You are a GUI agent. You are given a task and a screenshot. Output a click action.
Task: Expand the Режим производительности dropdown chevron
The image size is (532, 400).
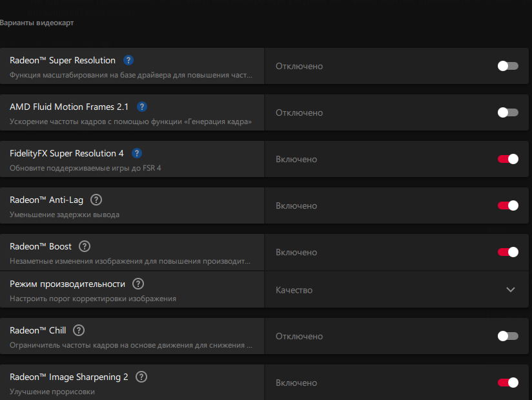pyautogui.click(x=511, y=289)
